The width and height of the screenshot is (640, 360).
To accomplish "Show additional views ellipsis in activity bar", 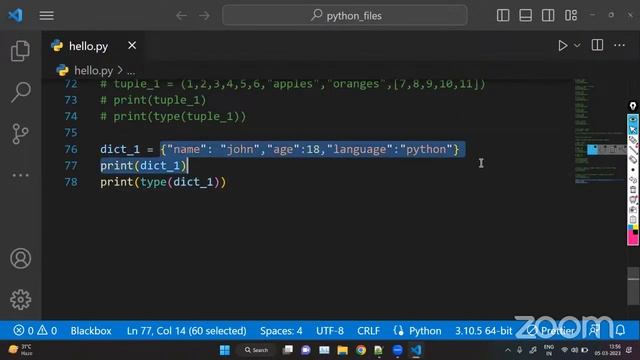I will point(20,175).
